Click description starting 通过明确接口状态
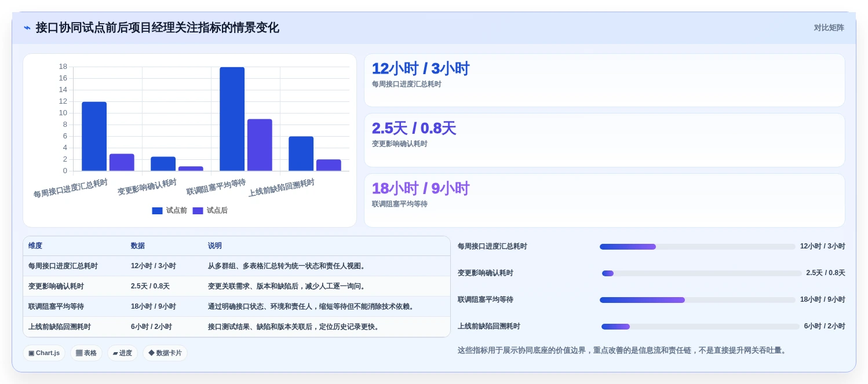Screen dimensions: 868x384 coord(312,307)
